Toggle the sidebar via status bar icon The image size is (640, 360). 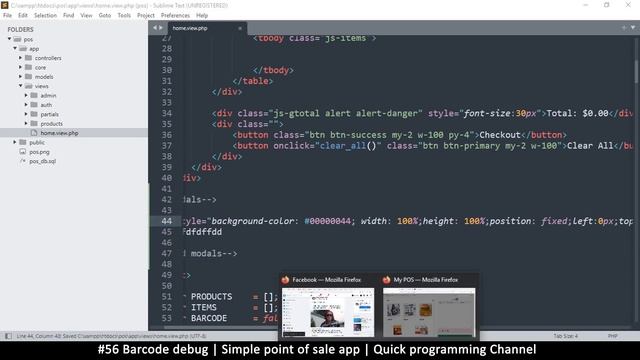click(8, 336)
